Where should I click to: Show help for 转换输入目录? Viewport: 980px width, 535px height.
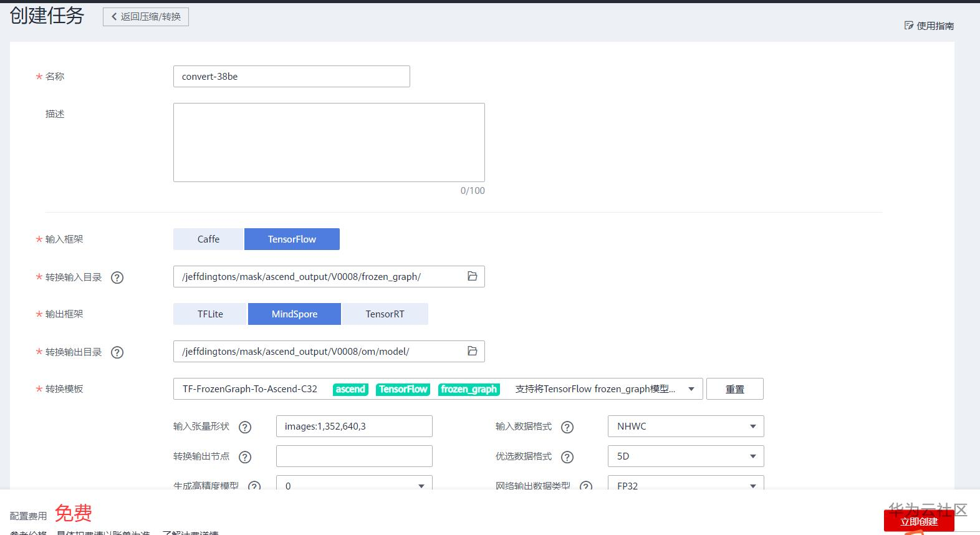pyautogui.click(x=117, y=277)
